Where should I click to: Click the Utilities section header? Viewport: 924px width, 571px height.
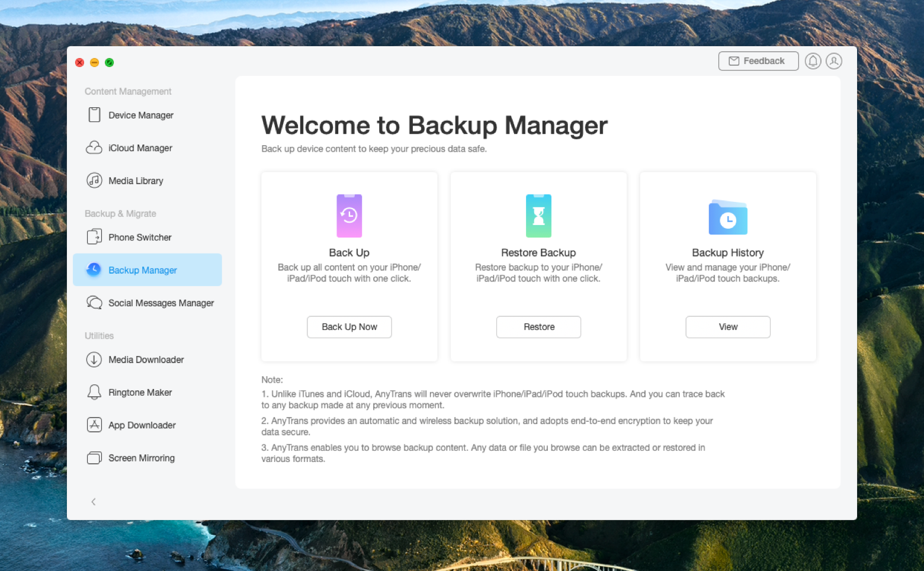[99, 335]
